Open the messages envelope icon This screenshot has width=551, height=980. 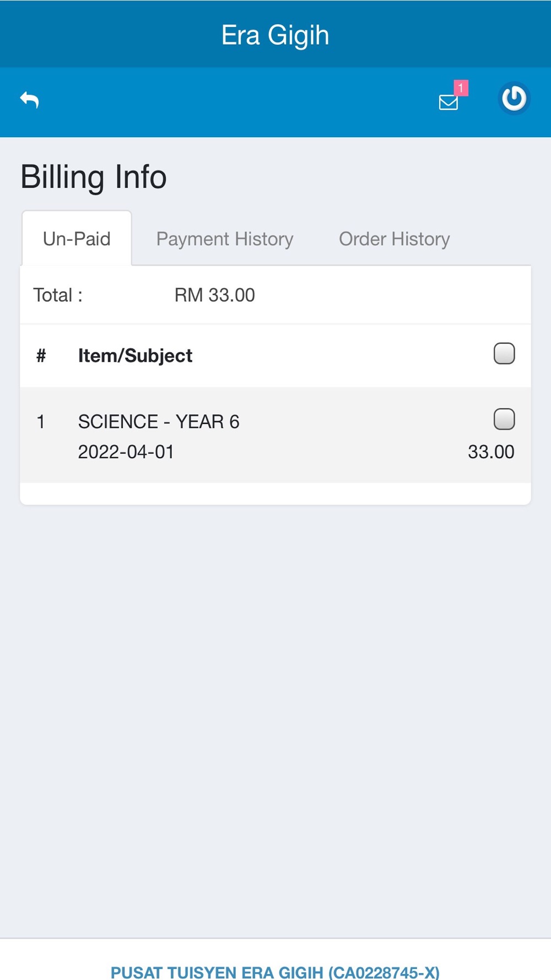click(448, 103)
